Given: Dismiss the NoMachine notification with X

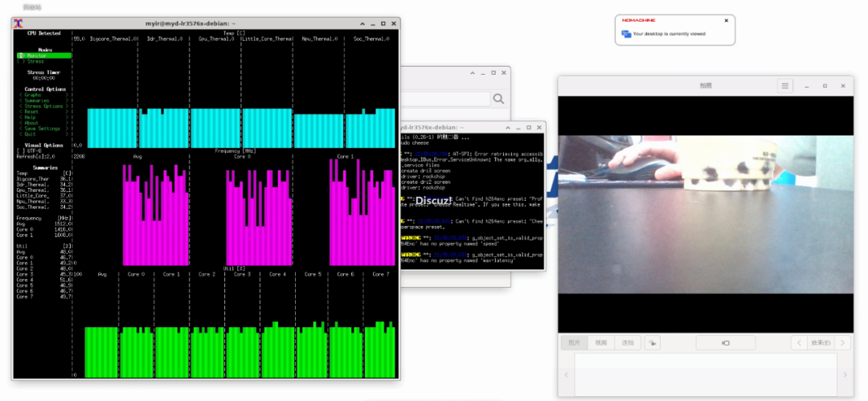Looking at the screenshot, I should click(726, 21).
